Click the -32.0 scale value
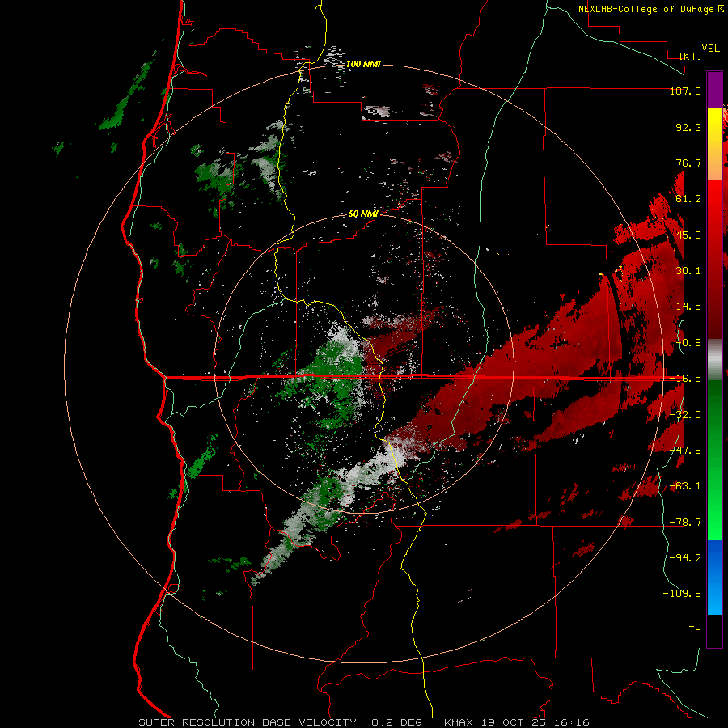Image resolution: width=728 pixels, height=728 pixels. [x=685, y=415]
